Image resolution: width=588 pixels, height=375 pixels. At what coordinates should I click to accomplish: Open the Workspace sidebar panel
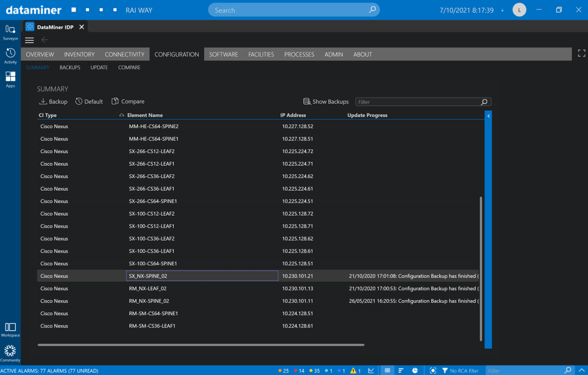tap(10, 330)
